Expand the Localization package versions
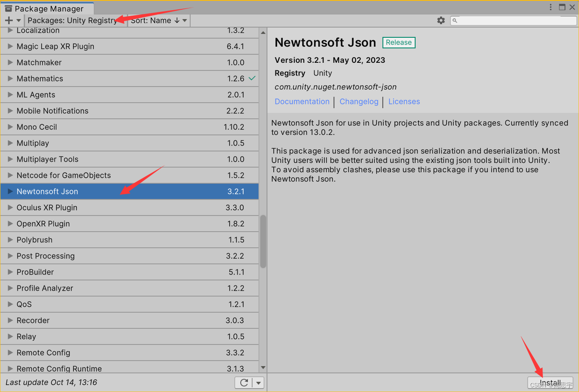Image resolution: width=579 pixels, height=392 pixels. coord(11,30)
